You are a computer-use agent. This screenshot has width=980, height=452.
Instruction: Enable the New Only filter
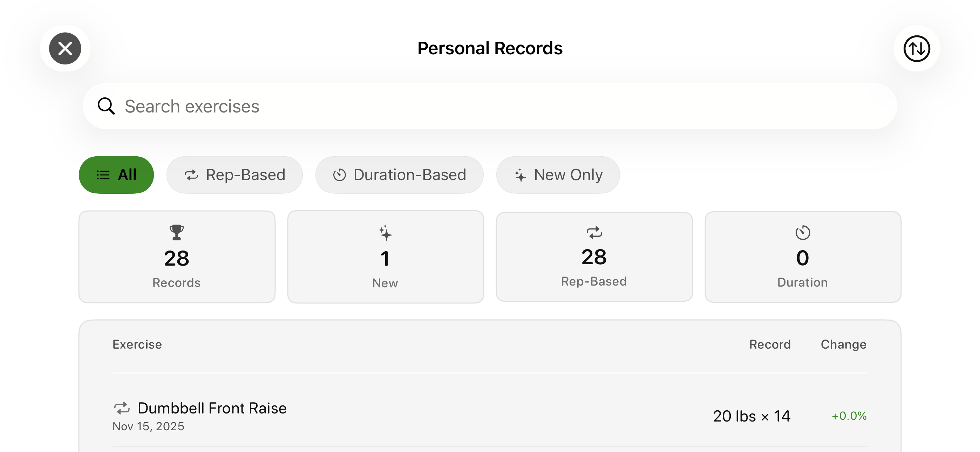coord(557,174)
